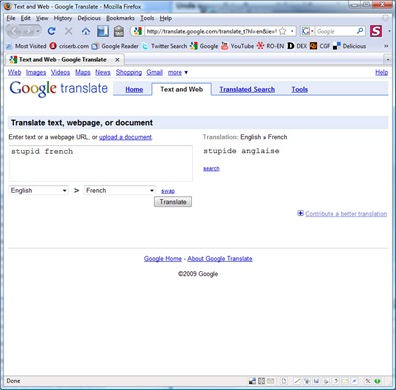The image size is (396, 390).
Task: Click the URL address field
Action: [x=211, y=31]
